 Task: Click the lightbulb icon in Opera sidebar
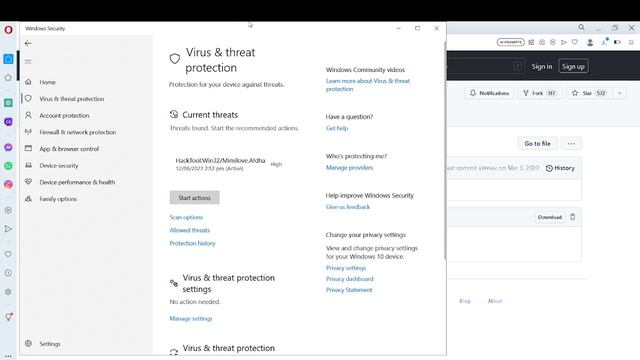point(8,317)
